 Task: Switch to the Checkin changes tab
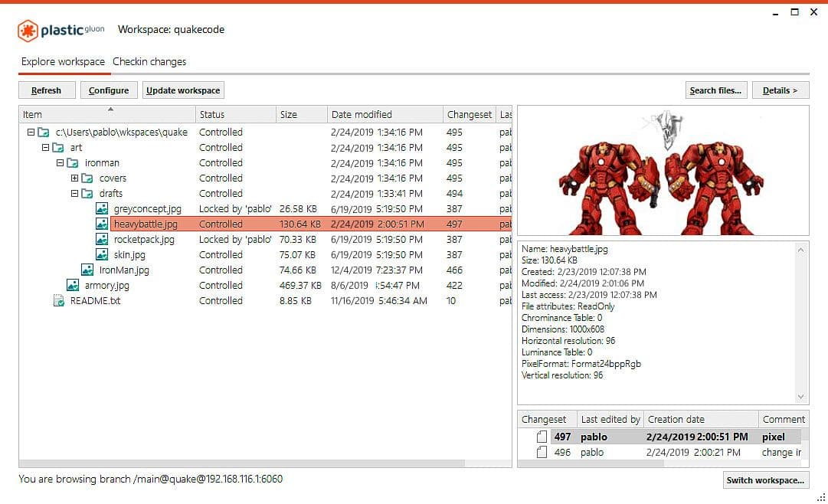(149, 61)
